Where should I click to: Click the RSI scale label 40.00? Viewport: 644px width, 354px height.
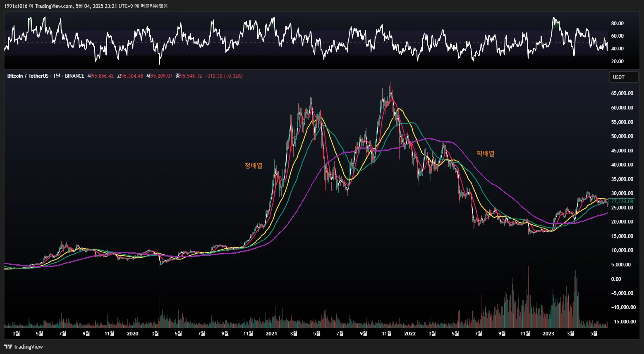[618, 49]
